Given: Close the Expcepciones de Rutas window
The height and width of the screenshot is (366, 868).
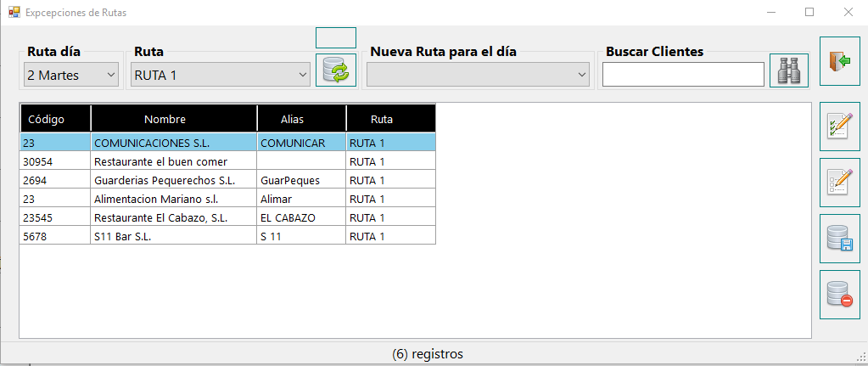Looking at the screenshot, I should click(848, 12).
